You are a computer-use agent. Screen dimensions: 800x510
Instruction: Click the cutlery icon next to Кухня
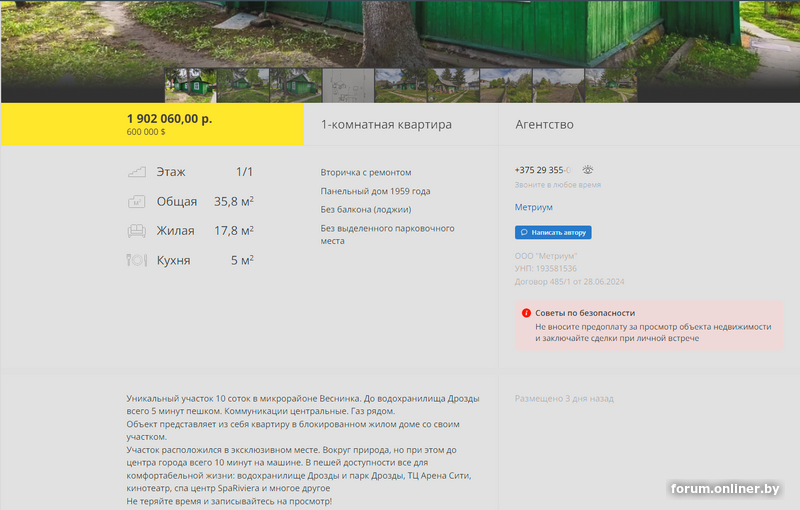point(136,260)
